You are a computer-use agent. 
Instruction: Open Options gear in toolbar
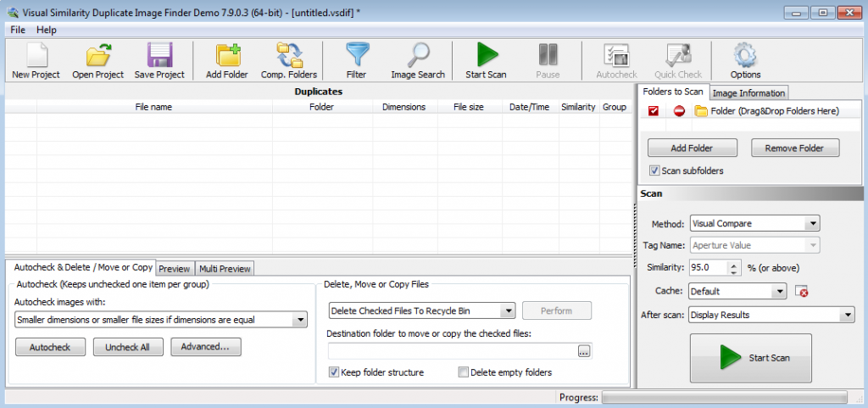pyautogui.click(x=745, y=61)
